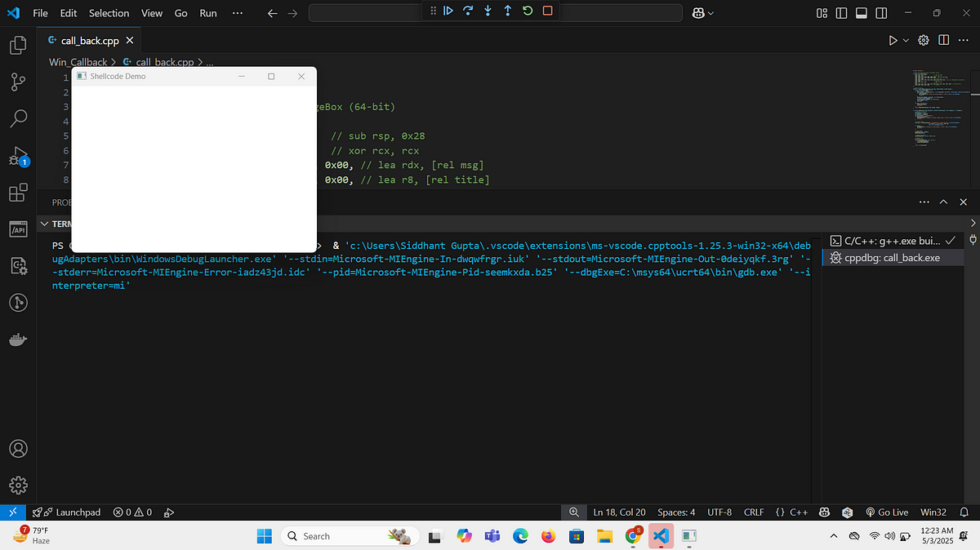This screenshot has height=550, width=980.
Task: Stop the debugging session
Action: click(547, 11)
